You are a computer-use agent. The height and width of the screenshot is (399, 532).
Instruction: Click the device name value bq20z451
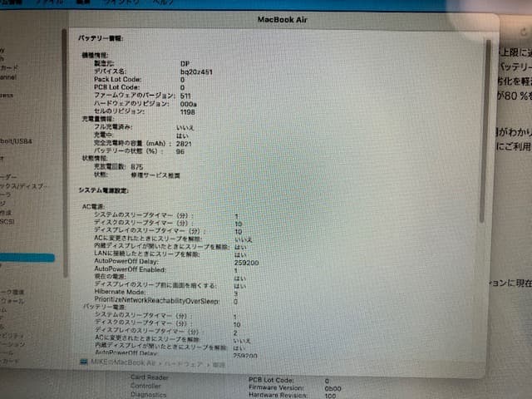point(196,72)
